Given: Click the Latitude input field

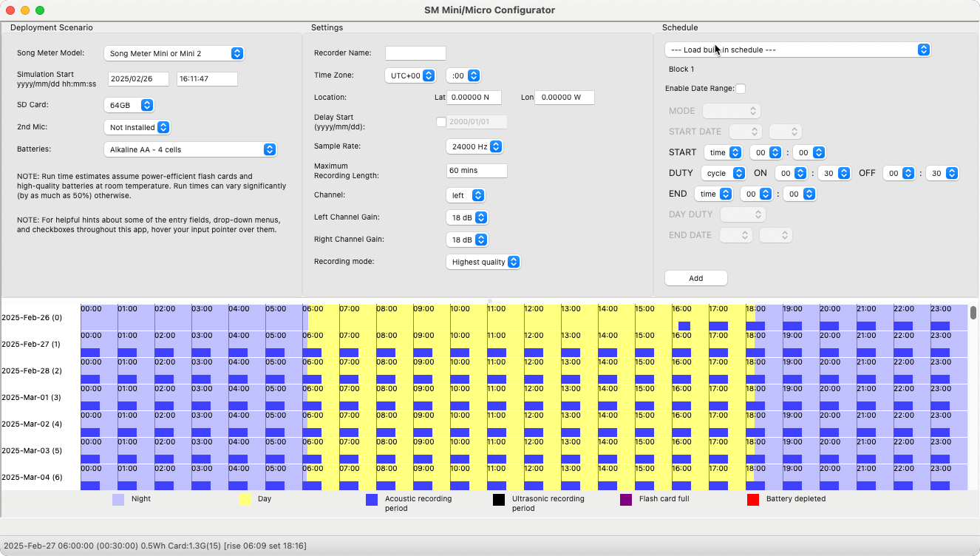Looking at the screenshot, I should pos(474,97).
